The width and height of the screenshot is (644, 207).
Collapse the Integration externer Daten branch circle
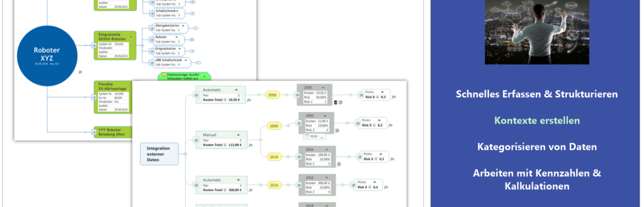click(185, 154)
